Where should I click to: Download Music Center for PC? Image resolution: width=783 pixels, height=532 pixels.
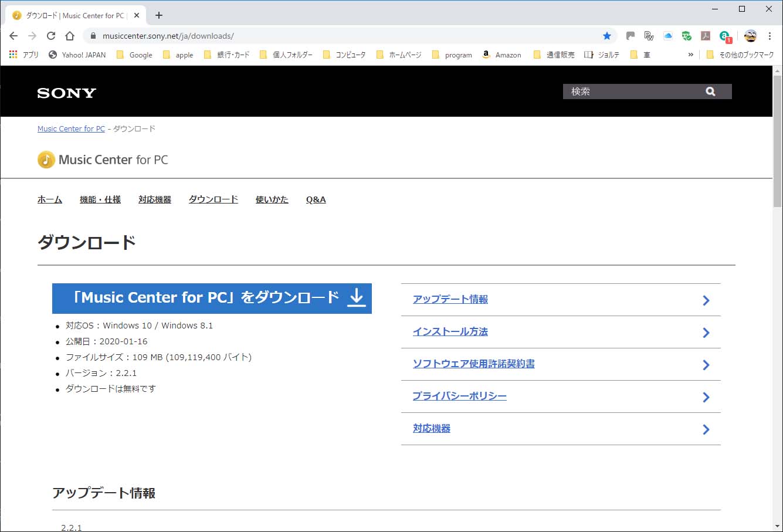212,298
